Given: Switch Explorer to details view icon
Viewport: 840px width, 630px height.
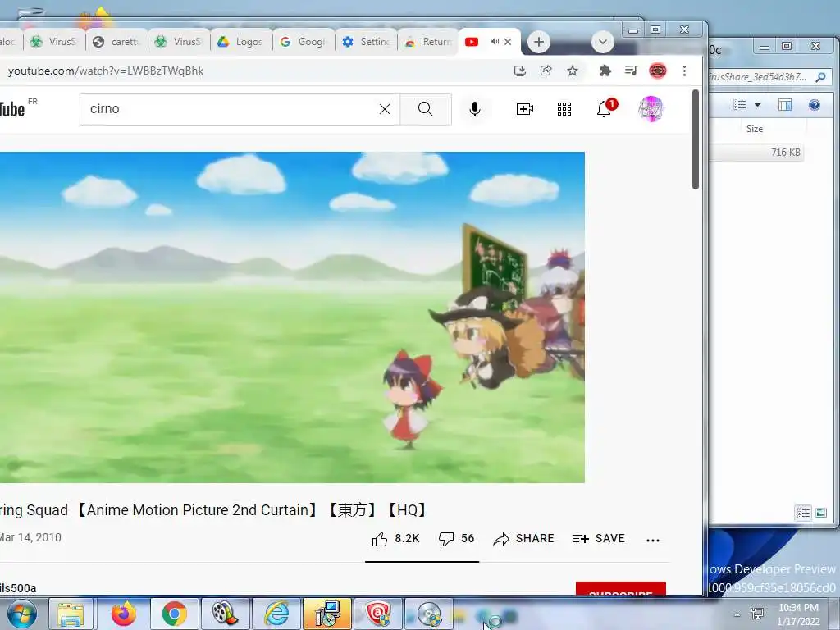Looking at the screenshot, I should point(804,514).
